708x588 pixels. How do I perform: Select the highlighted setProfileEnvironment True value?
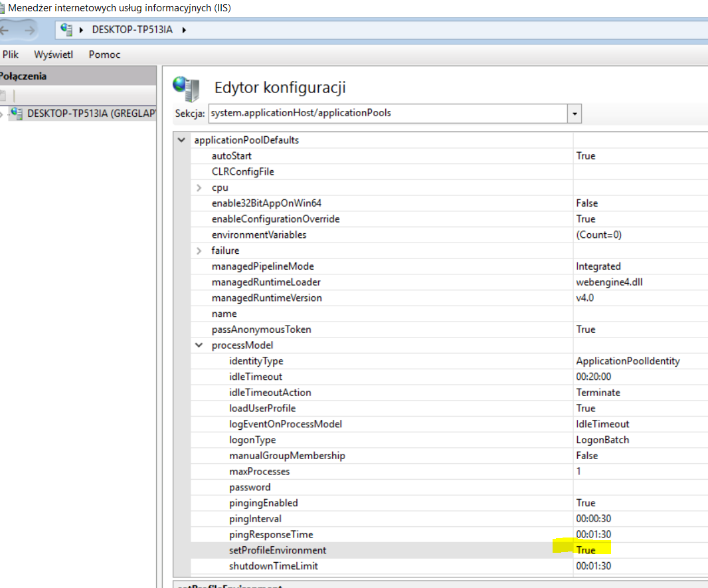[x=586, y=550]
